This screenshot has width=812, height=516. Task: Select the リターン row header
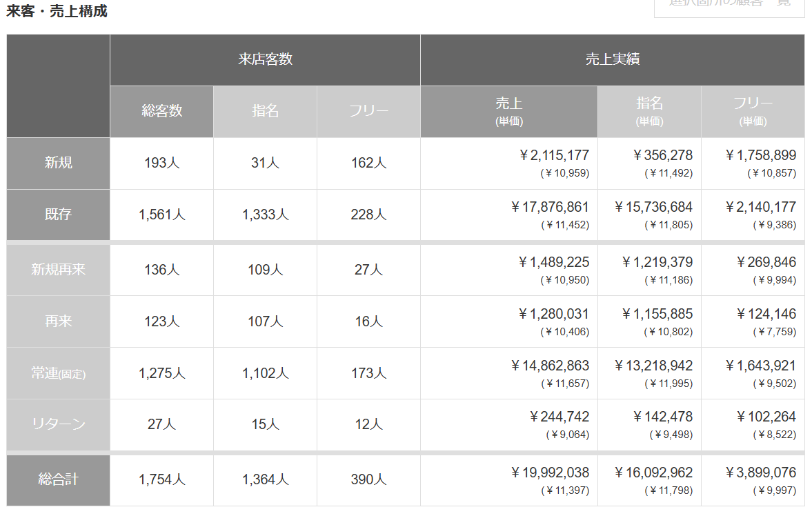[58, 424]
